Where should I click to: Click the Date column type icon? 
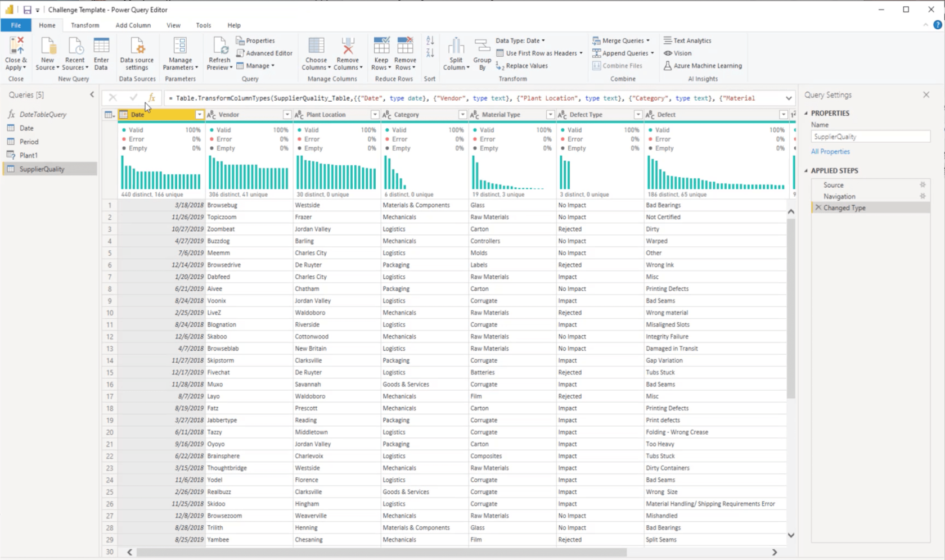click(124, 115)
